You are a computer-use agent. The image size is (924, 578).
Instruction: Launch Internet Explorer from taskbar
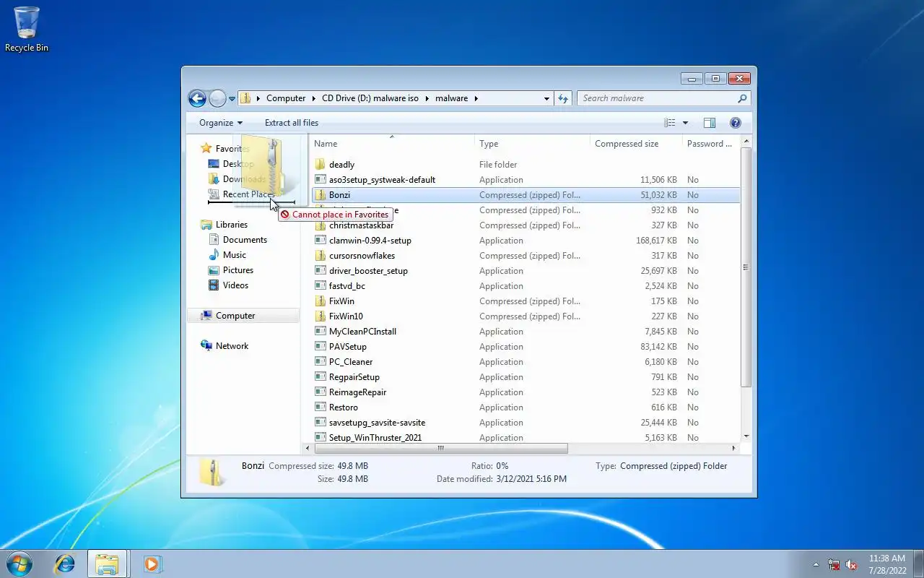click(x=65, y=564)
